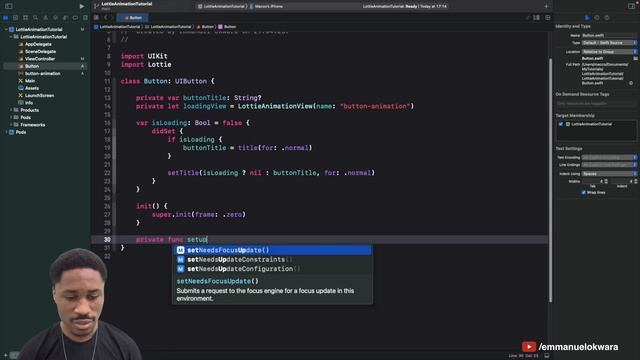Click the LottieAnimationTutorial scheme selector

(221, 7)
